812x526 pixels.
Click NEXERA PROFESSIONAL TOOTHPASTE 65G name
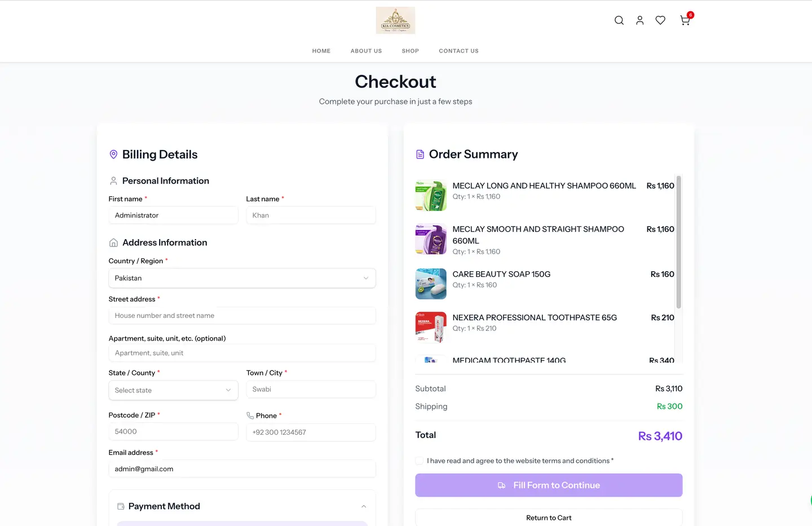pos(535,317)
